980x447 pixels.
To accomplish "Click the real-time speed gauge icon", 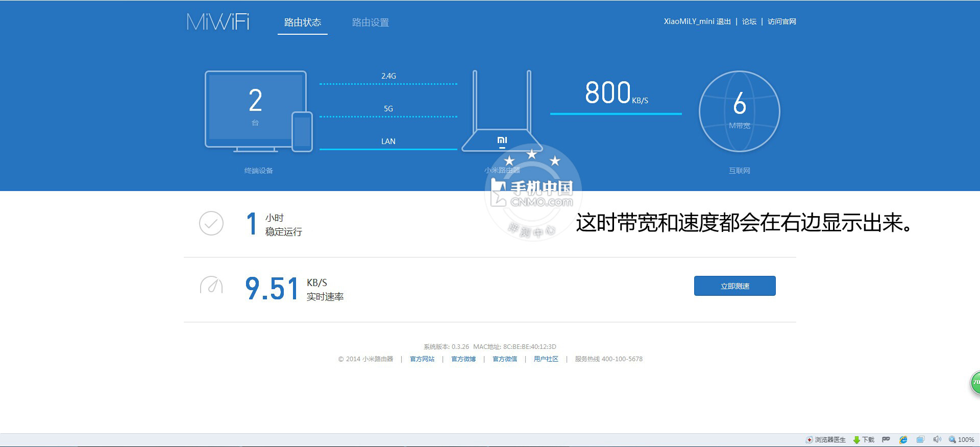I will pyautogui.click(x=211, y=285).
